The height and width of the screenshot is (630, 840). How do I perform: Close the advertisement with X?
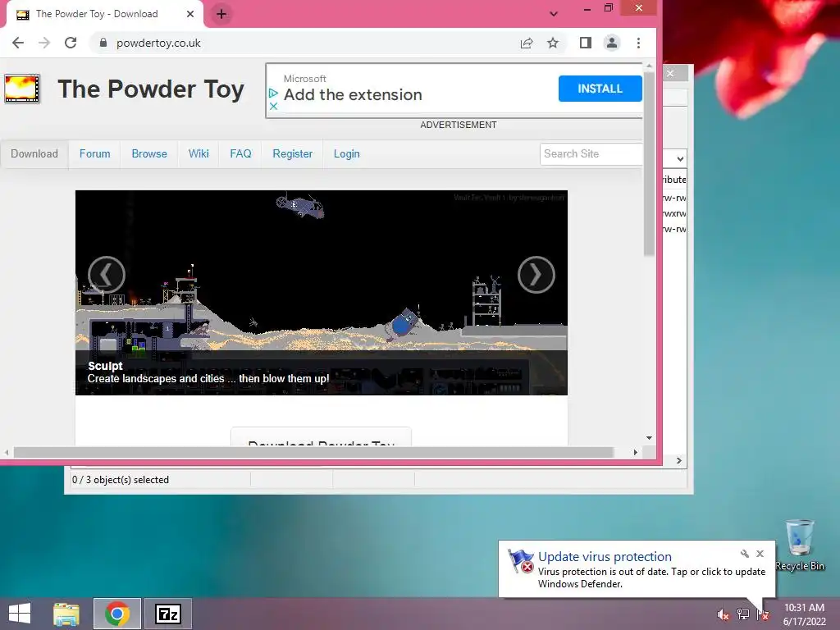273,106
